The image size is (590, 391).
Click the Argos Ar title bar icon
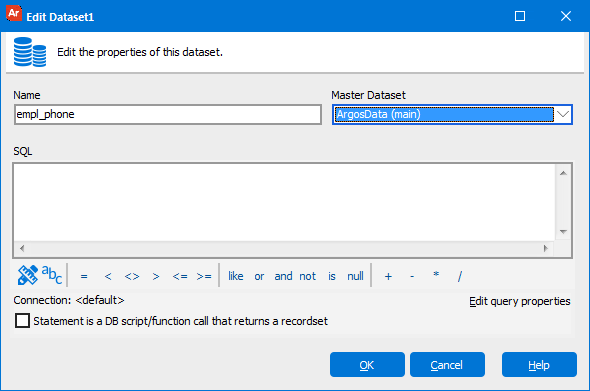tap(14, 13)
